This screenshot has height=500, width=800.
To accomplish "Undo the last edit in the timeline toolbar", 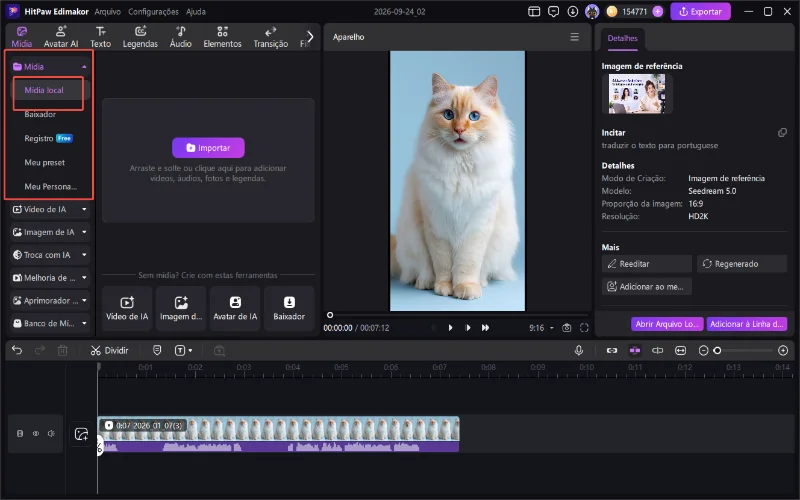I will click(x=17, y=351).
